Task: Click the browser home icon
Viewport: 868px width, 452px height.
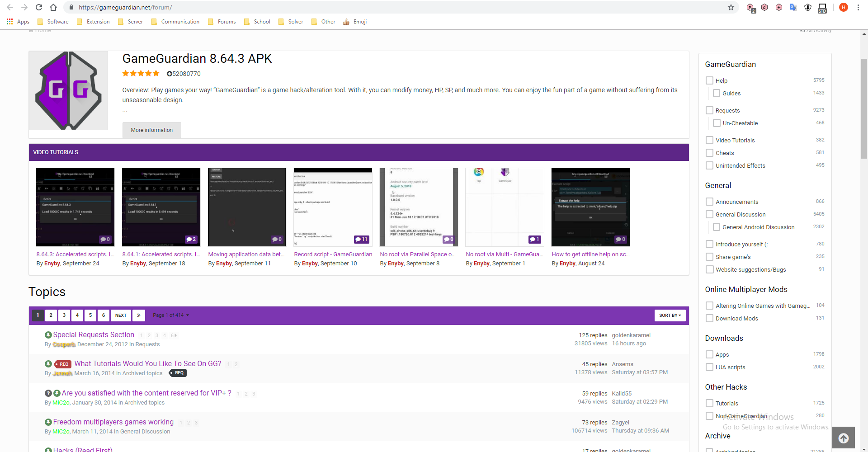Action: (53, 7)
